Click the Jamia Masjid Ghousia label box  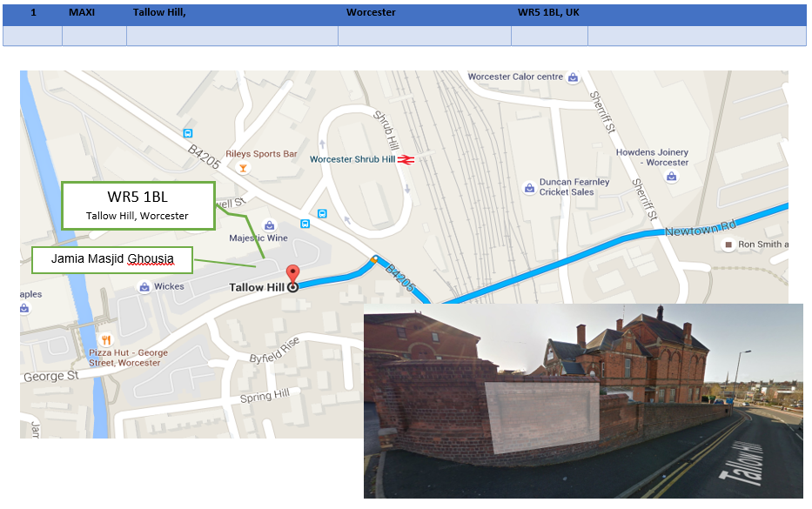111,259
